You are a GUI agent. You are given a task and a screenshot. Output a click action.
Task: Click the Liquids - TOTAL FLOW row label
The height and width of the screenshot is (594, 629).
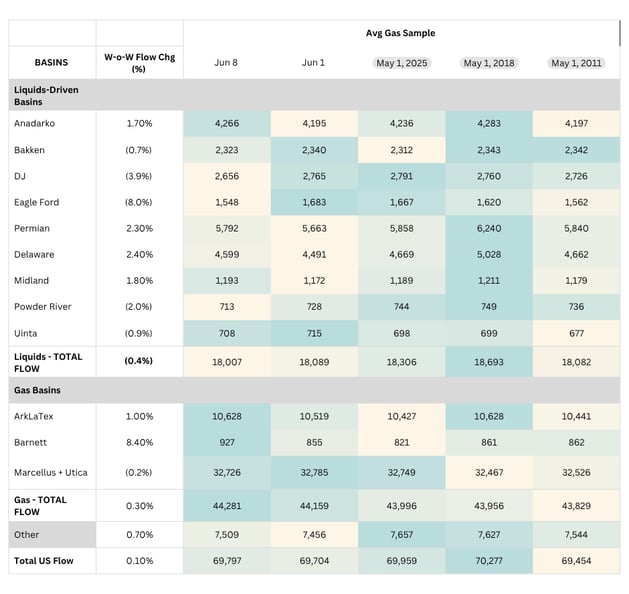point(48,363)
